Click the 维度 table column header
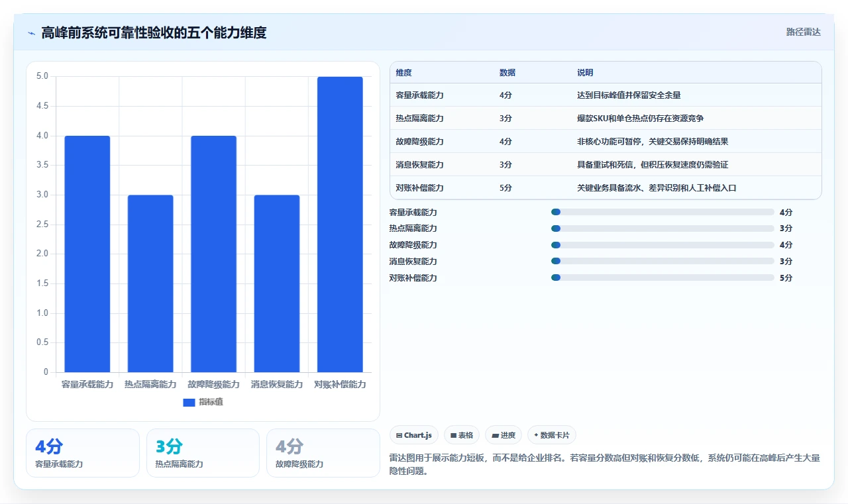 [x=403, y=73]
